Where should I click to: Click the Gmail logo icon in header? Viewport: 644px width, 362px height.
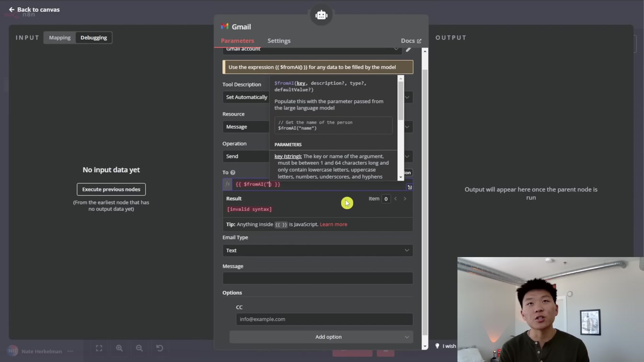pos(225,26)
